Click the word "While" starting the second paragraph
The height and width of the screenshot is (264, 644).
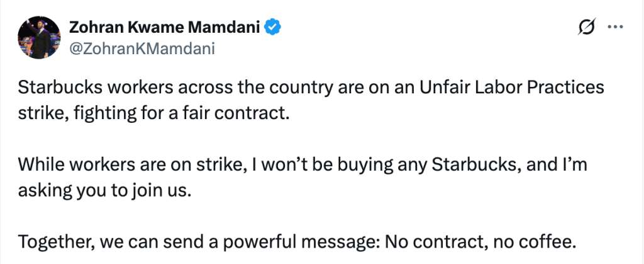tap(37, 166)
